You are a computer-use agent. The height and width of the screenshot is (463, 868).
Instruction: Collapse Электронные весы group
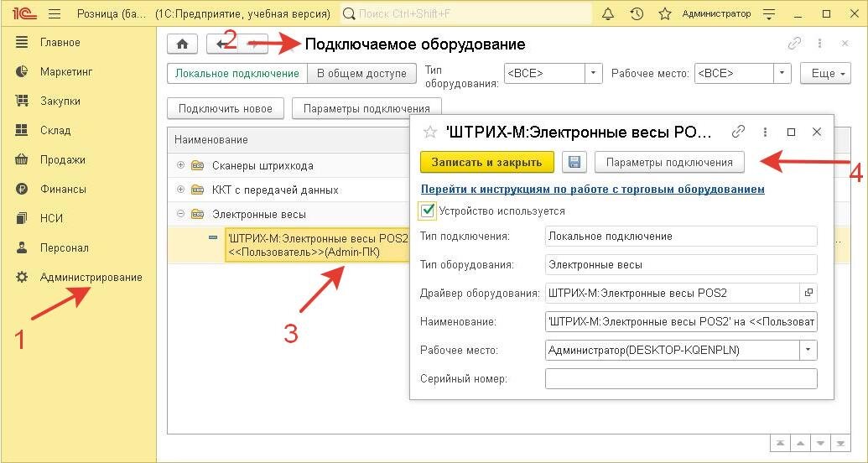pyautogui.click(x=180, y=215)
